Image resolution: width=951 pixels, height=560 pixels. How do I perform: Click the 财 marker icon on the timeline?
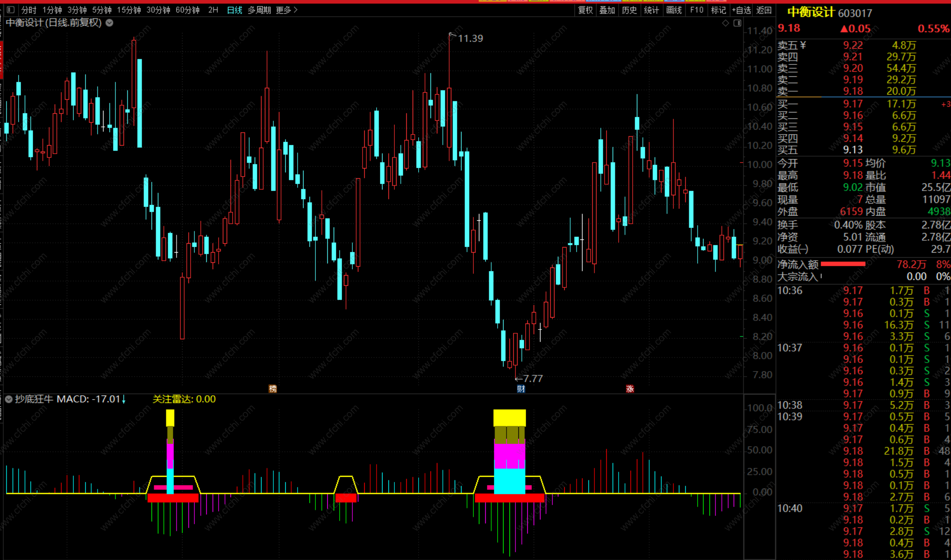(521, 388)
